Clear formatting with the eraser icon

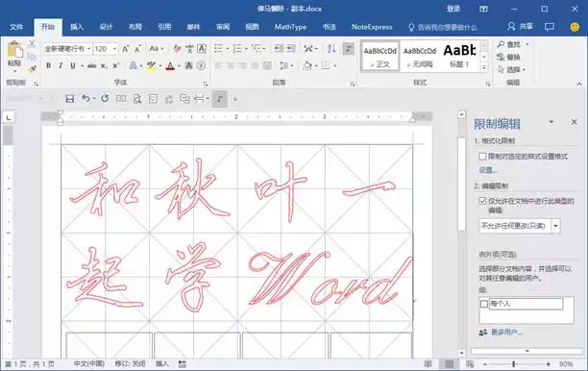point(177,49)
